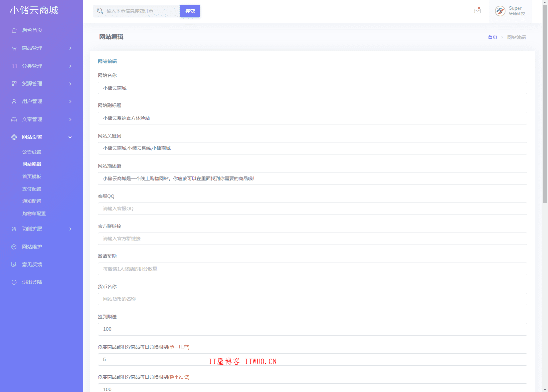The image size is (548, 392).
Task: Click the 分类管理 category icon
Action: point(14,66)
